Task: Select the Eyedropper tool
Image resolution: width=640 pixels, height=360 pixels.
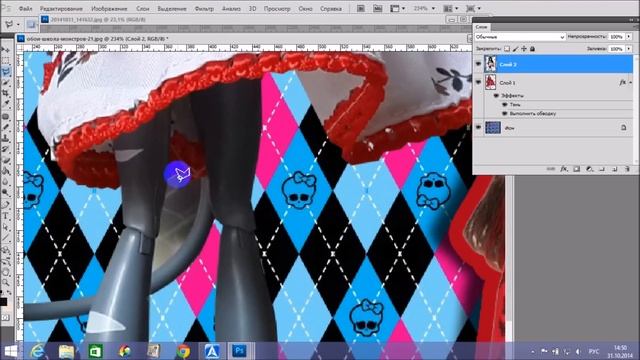Action: [x=6, y=104]
